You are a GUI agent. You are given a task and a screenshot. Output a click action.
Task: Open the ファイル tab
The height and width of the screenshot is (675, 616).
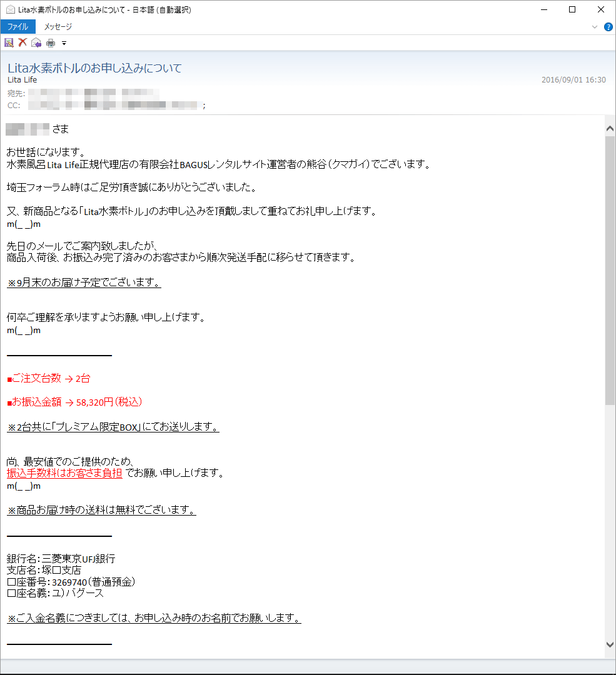pos(18,27)
